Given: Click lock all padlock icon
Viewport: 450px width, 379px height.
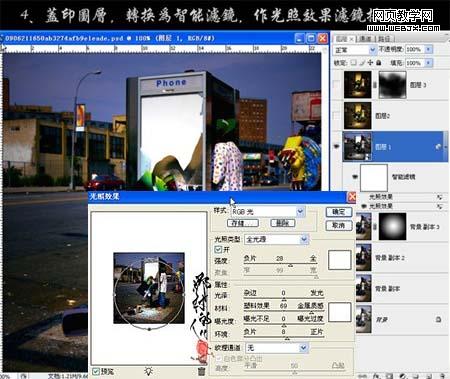Looking at the screenshot, I should click(x=379, y=62).
